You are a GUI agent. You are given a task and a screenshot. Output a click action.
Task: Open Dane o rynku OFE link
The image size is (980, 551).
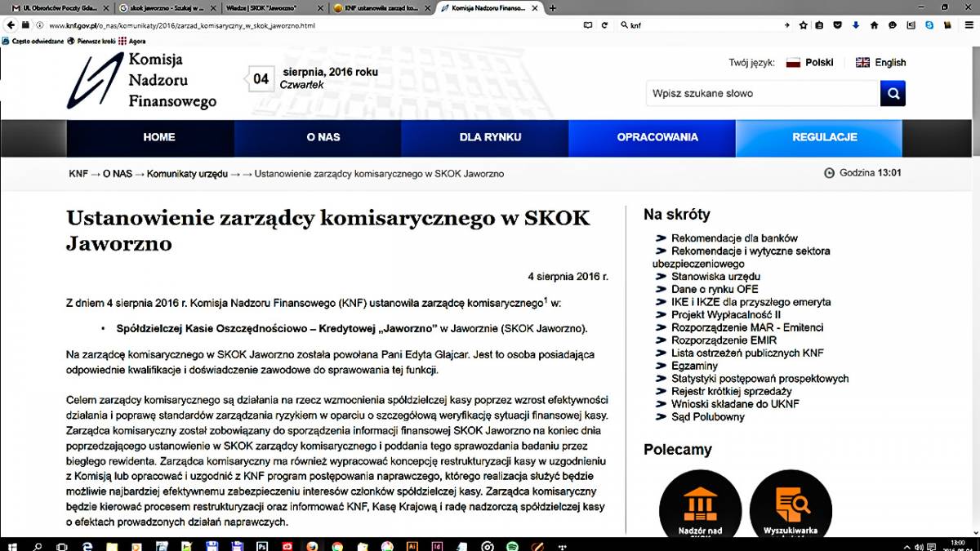[x=715, y=289]
